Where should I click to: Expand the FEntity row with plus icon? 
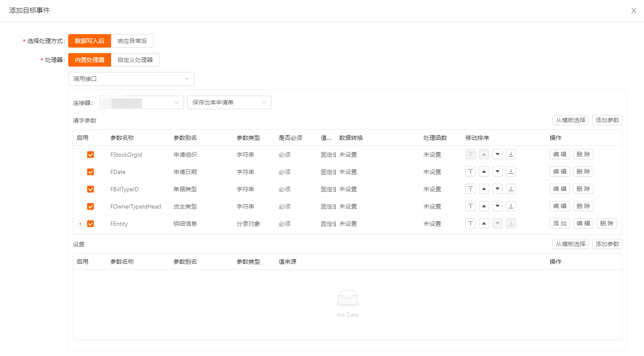click(x=80, y=224)
